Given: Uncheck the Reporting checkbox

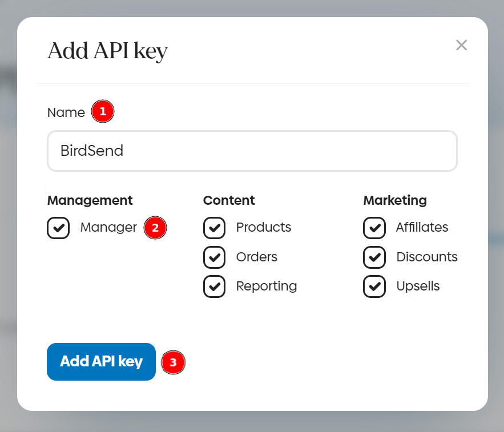Looking at the screenshot, I should (214, 286).
